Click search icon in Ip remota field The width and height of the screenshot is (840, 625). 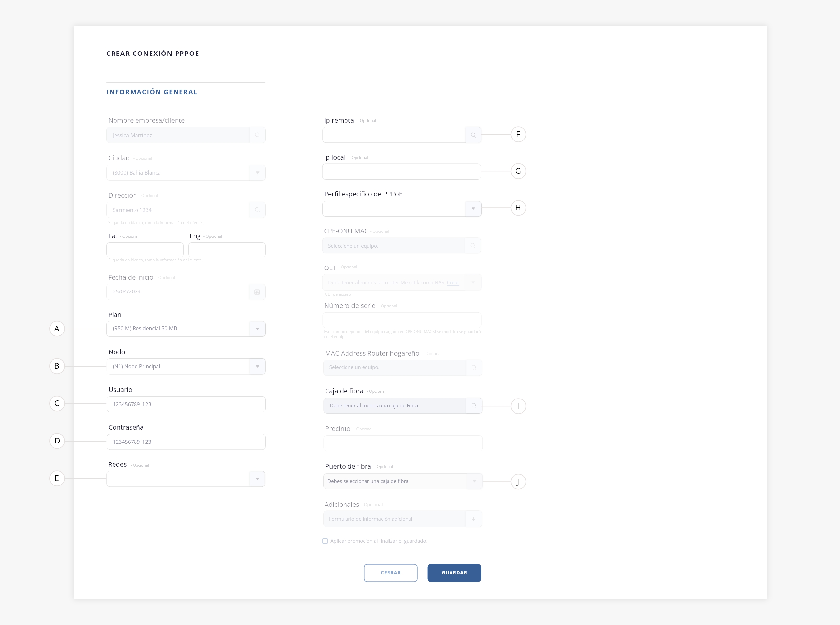(x=473, y=135)
